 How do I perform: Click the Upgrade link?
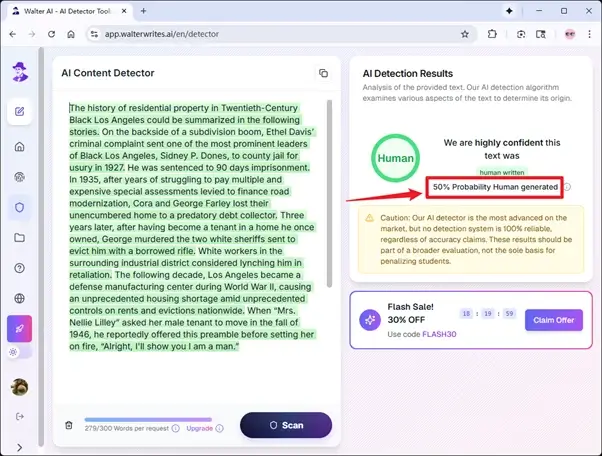coord(199,428)
